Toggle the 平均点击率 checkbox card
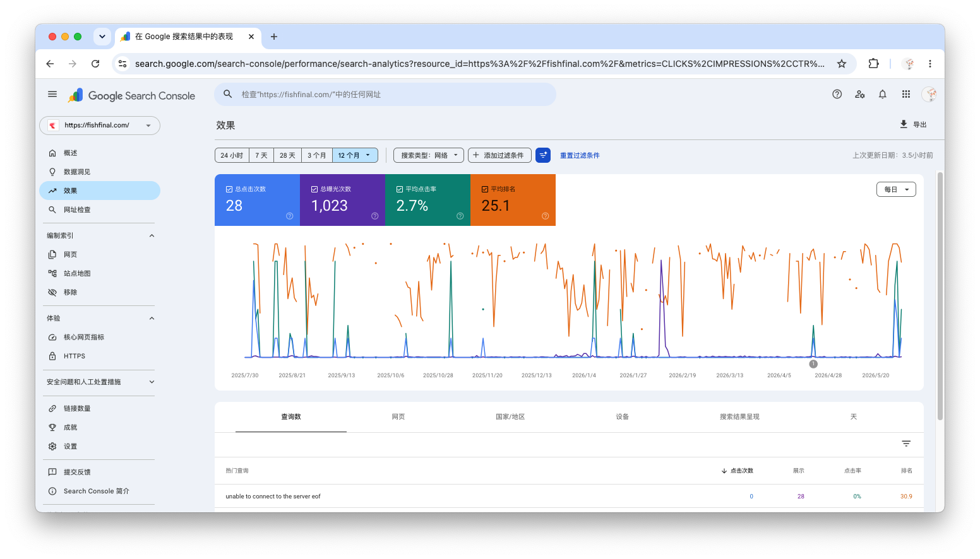Viewport: 980px width, 559px height. point(427,200)
